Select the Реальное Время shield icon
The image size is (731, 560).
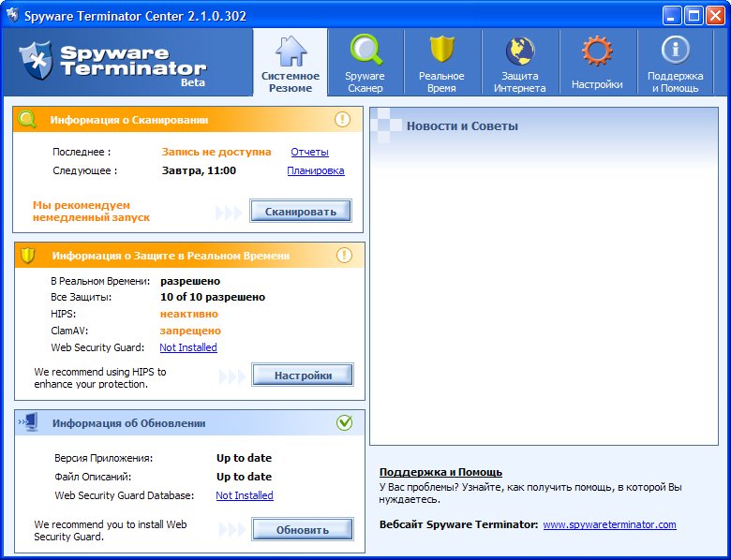coord(441,49)
